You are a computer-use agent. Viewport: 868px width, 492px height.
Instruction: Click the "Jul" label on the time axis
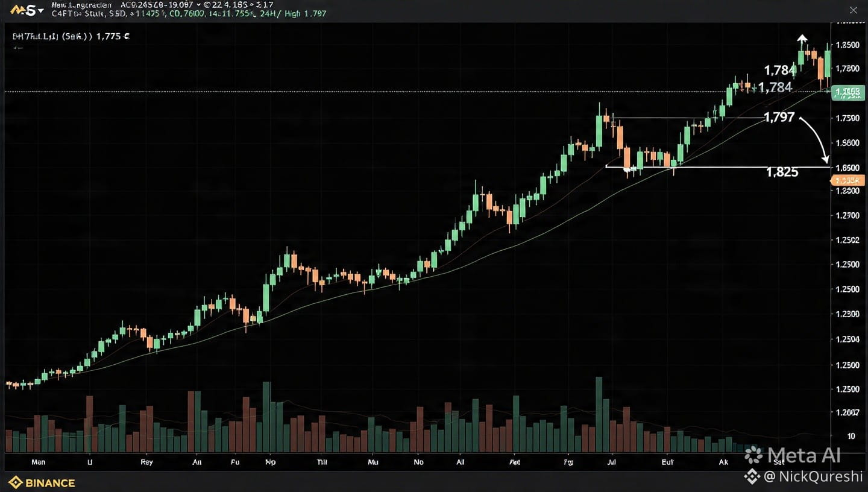[612, 462]
